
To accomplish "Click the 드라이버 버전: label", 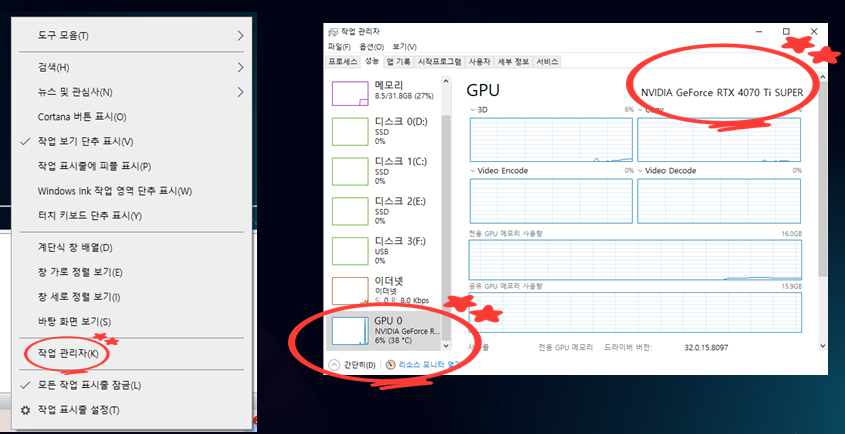I will 628,348.
